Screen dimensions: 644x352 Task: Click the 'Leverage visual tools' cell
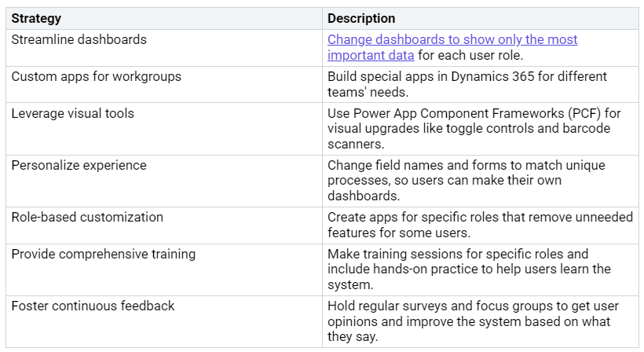[x=164, y=129]
